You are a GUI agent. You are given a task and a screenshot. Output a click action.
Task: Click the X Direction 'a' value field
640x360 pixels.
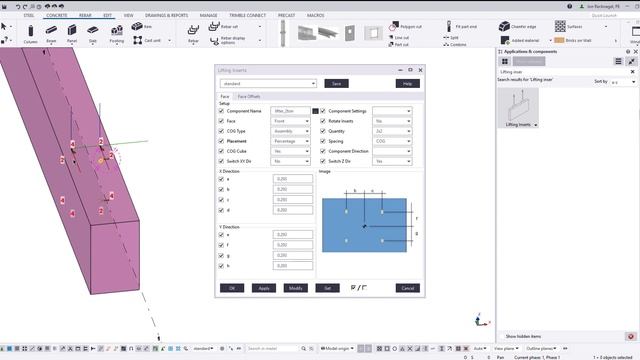coord(293,179)
